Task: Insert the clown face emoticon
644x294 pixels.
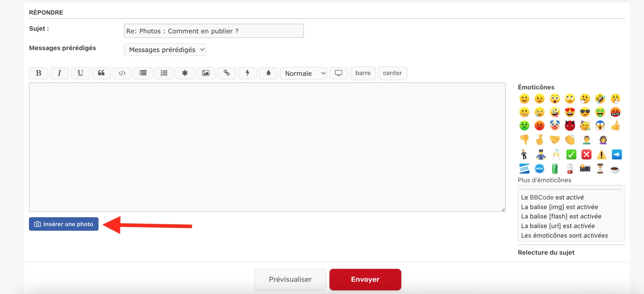Action: [555, 126]
